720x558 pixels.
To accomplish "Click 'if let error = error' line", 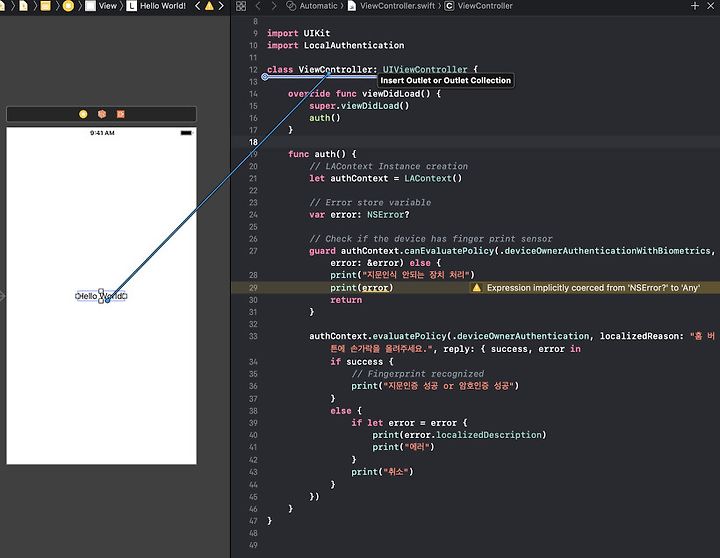I will pos(409,423).
